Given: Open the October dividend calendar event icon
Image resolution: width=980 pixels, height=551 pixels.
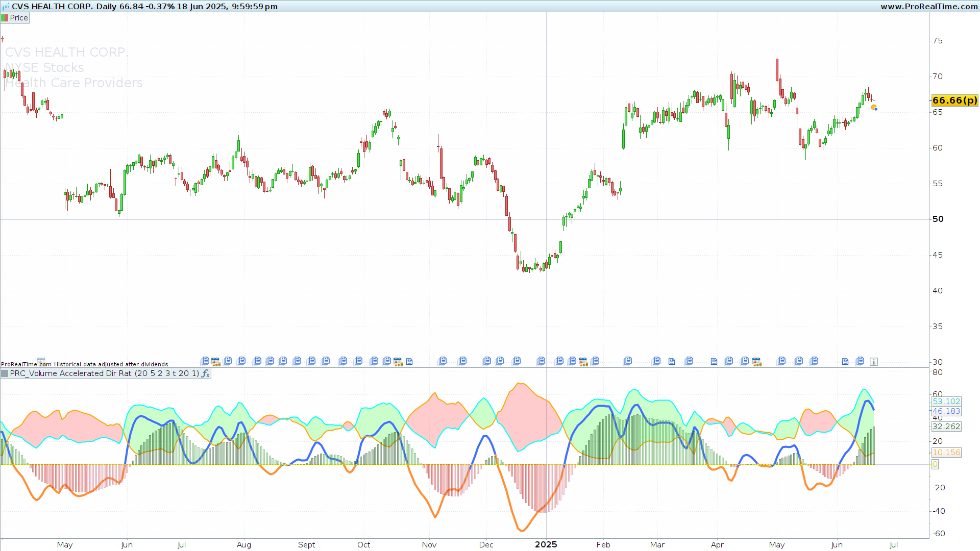Looking at the screenshot, I should coord(398,362).
